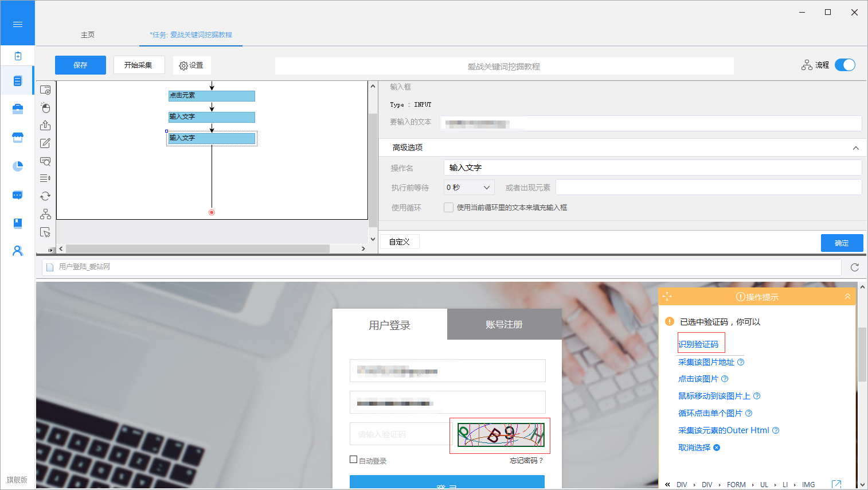868x490 pixels.
Task: Click the 循环点击单个图片 link
Action: (710, 413)
